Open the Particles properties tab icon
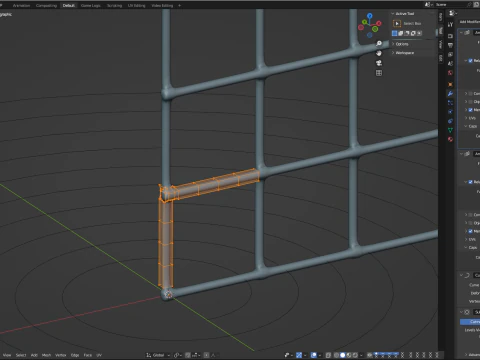Screen dimensions: 480x360 (450, 103)
